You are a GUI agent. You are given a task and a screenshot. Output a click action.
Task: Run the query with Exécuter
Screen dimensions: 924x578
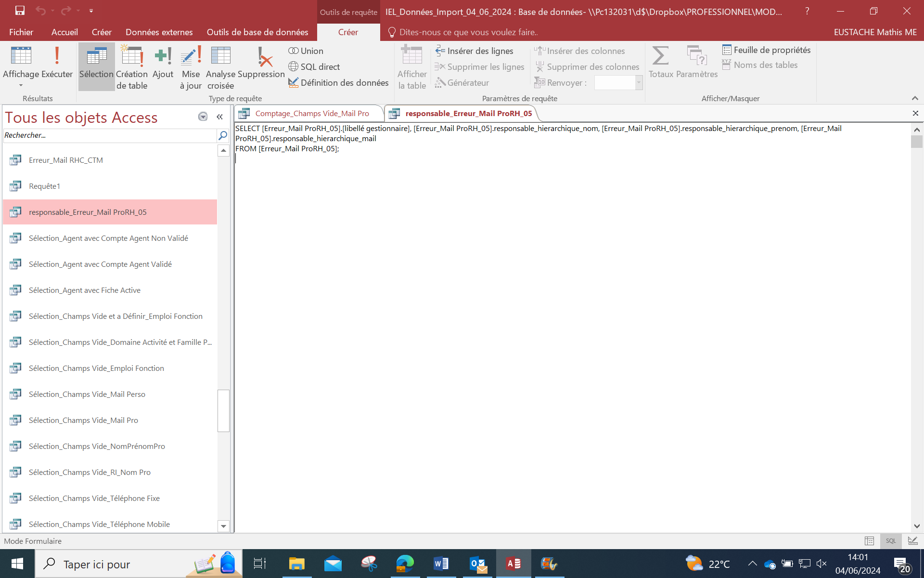coord(57,63)
